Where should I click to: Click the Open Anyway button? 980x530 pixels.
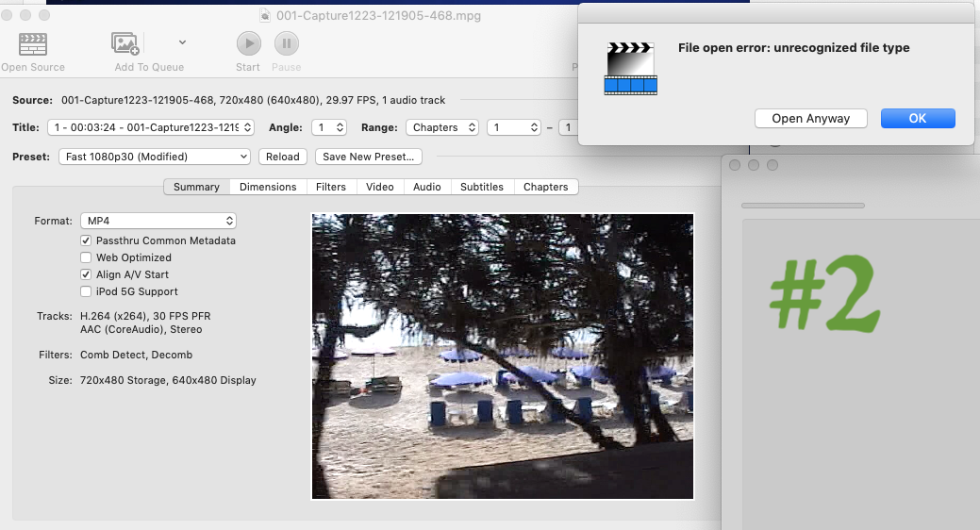810,119
